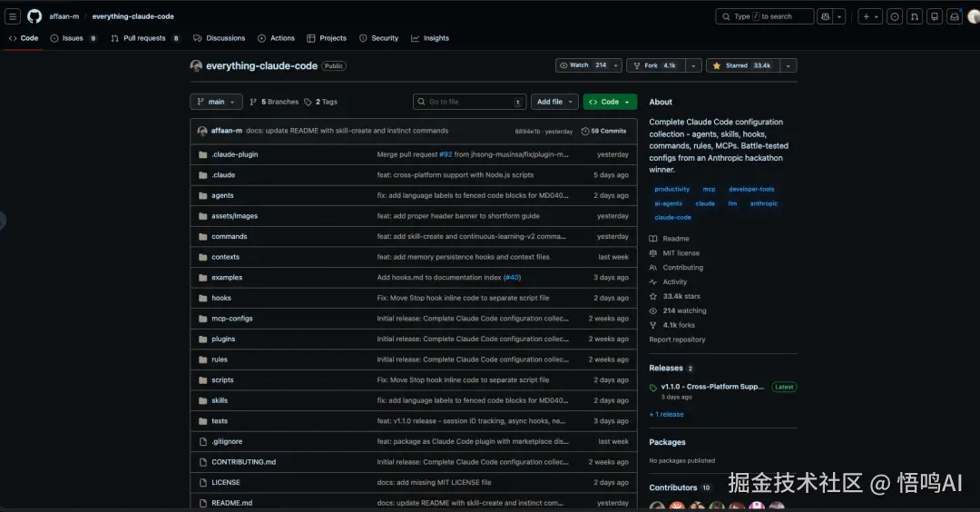This screenshot has width=980, height=512.
Task: Toggle the Starred button
Action: [742, 65]
